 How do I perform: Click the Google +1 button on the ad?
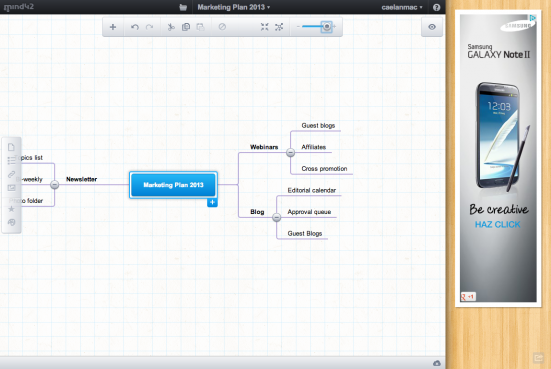468,297
